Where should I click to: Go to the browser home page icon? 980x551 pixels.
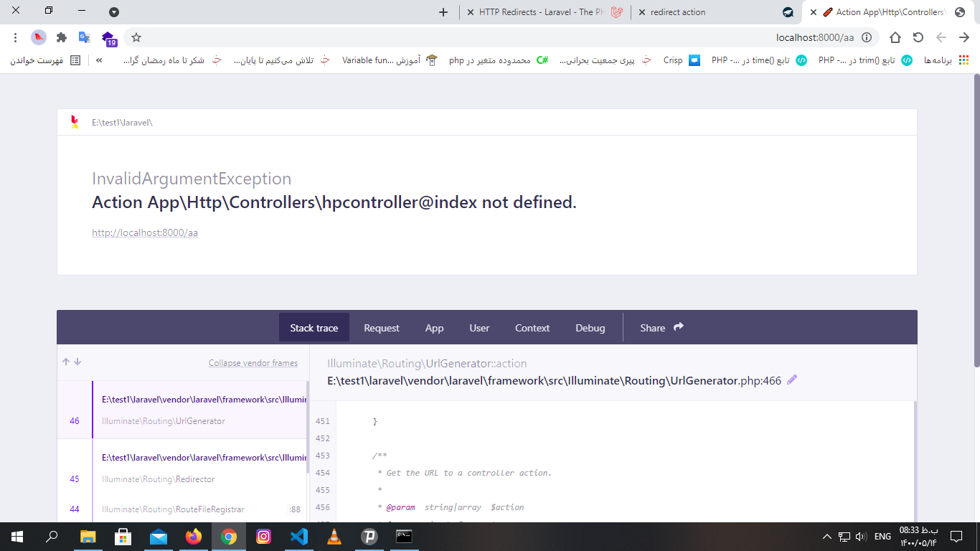[895, 37]
